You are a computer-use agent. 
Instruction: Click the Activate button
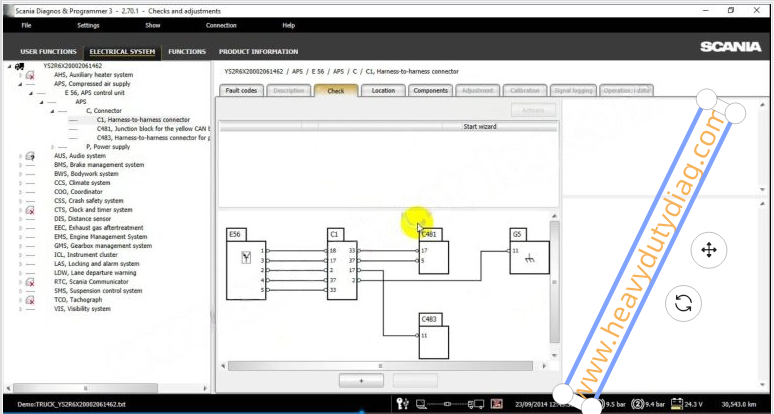pos(533,111)
